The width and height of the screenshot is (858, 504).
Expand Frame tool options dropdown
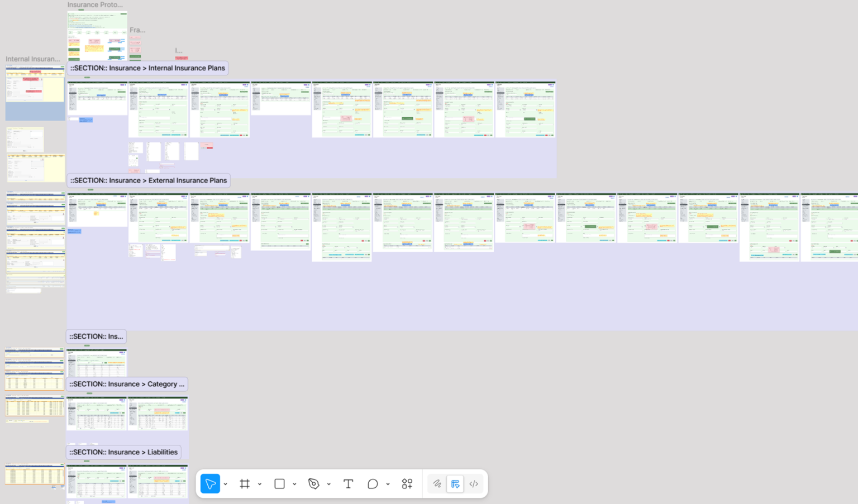click(x=260, y=484)
